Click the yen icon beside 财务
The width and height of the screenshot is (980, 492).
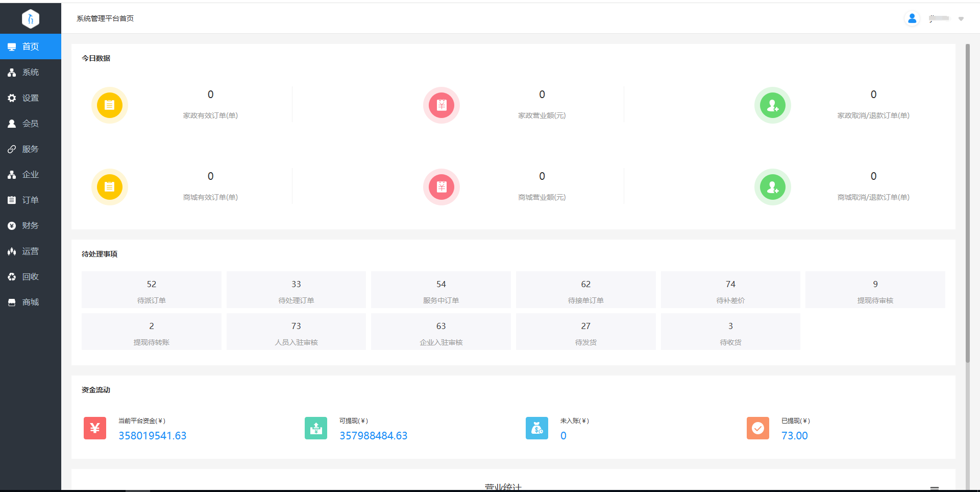pos(12,225)
